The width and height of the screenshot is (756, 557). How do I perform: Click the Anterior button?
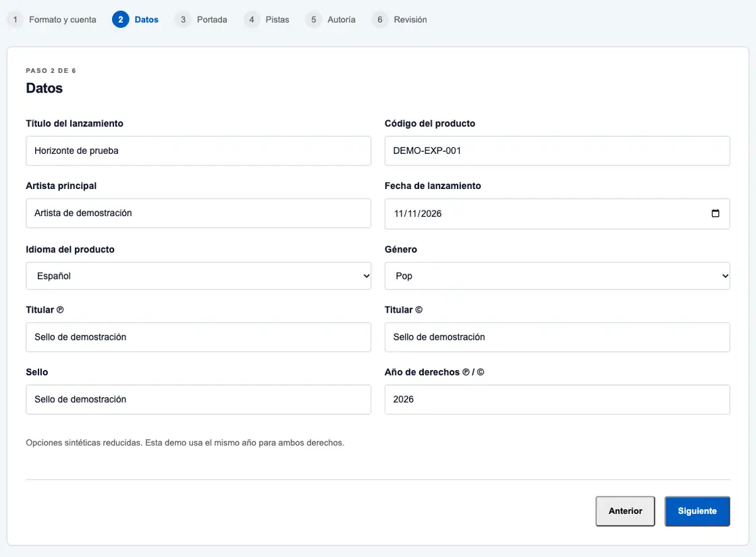click(625, 511)
